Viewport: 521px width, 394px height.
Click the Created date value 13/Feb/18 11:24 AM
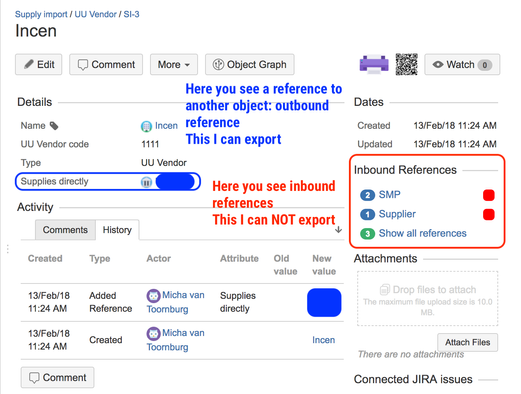[x=455, y=126]
